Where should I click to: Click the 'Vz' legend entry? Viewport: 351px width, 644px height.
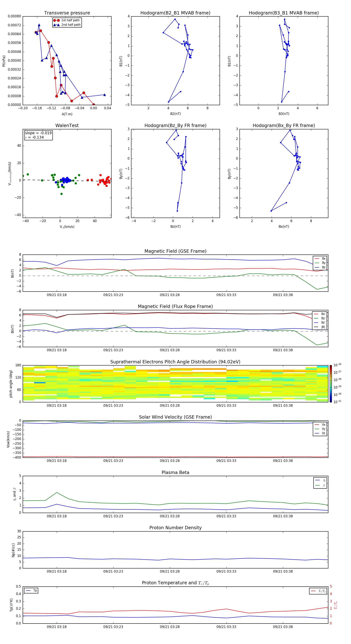320,433
